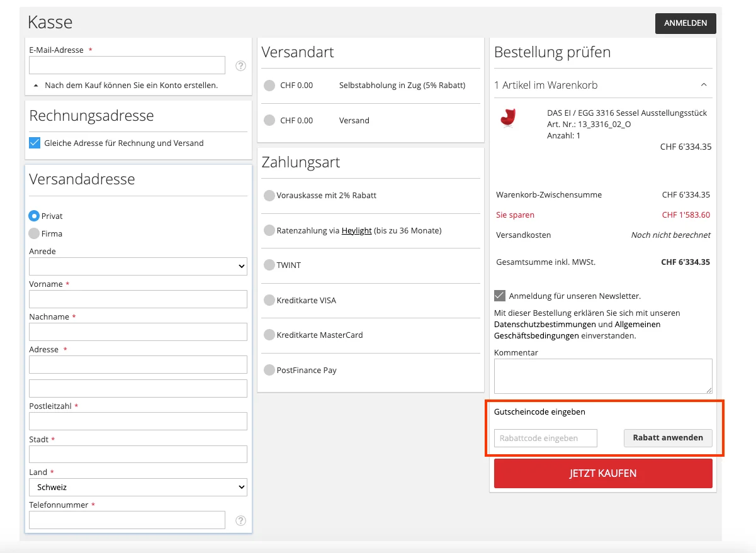The image size is (756, 553).
Task: Select Kreditkarte MasterCard payment option
Action: point(269,335)
